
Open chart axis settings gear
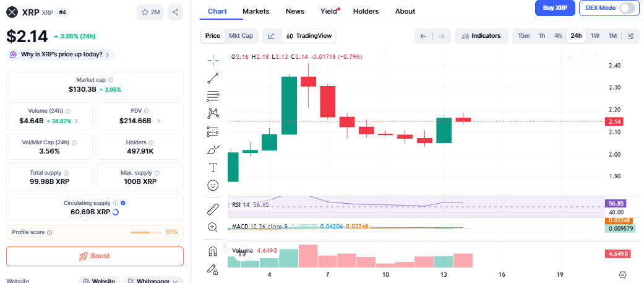[x=622, y=275]
